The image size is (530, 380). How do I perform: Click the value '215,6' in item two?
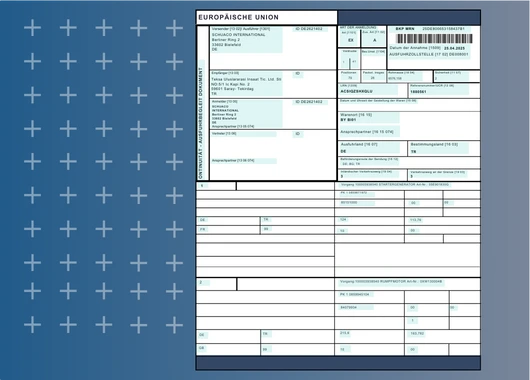tap(345, 333)
